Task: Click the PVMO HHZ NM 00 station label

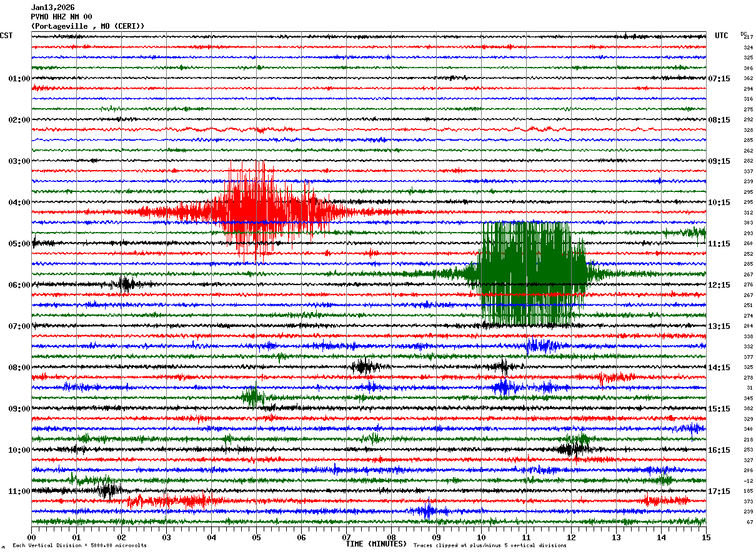Action: (x=61, y=17)
